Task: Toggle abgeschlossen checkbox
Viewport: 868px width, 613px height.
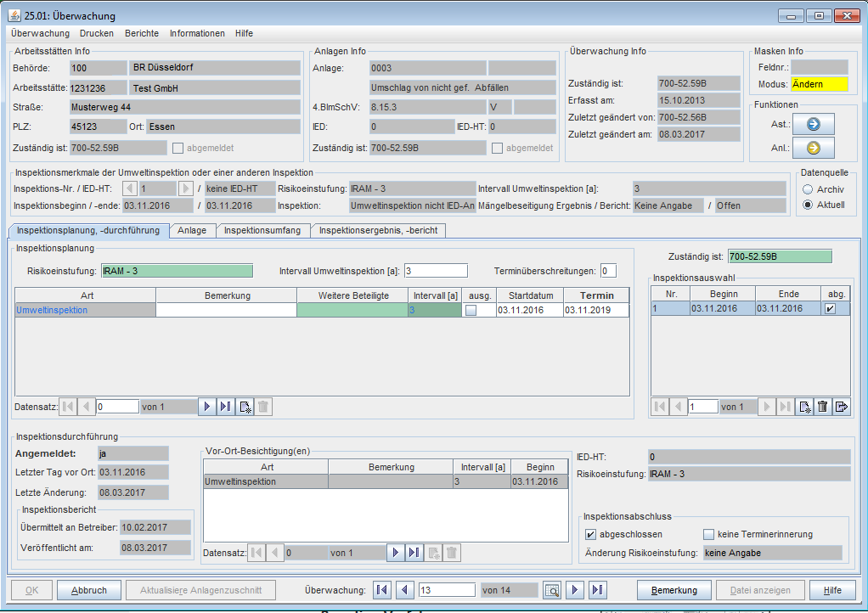Action: point(590,534)
